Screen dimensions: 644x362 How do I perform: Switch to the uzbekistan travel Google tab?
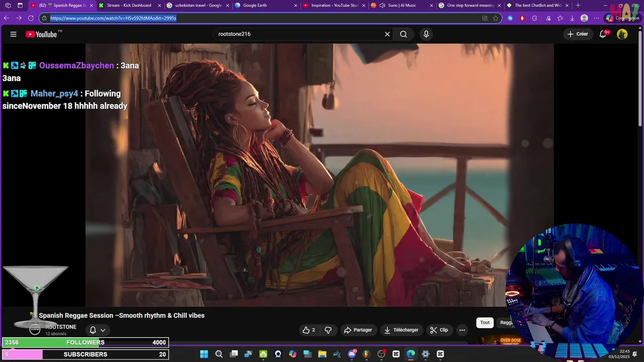tap(198, 6)
